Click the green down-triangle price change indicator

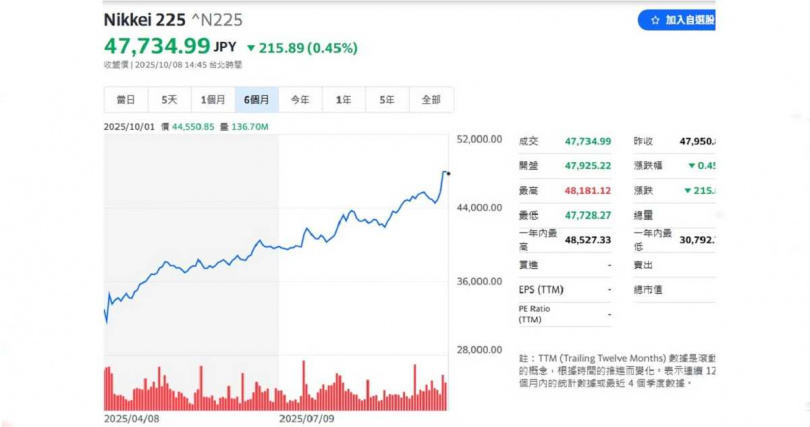tap(251, 48)
